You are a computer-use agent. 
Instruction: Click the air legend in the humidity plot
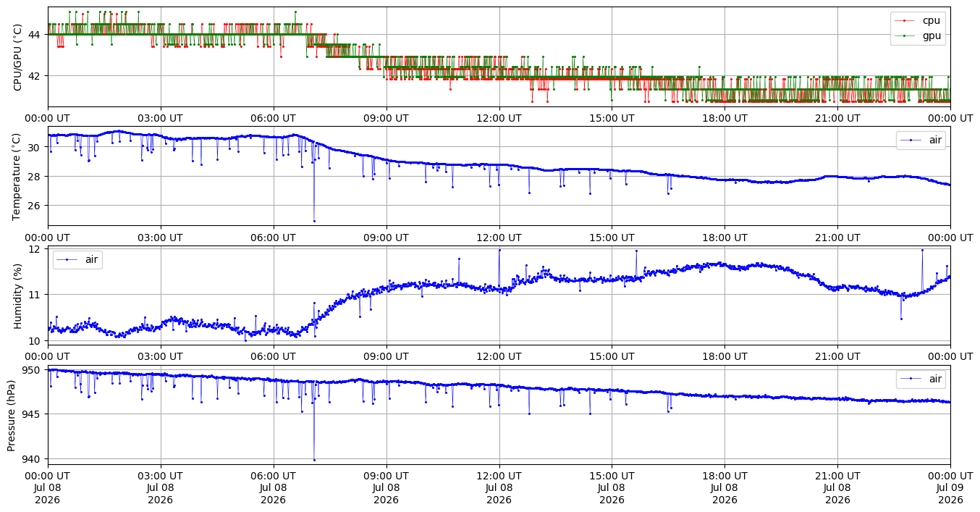coord(77,259)
